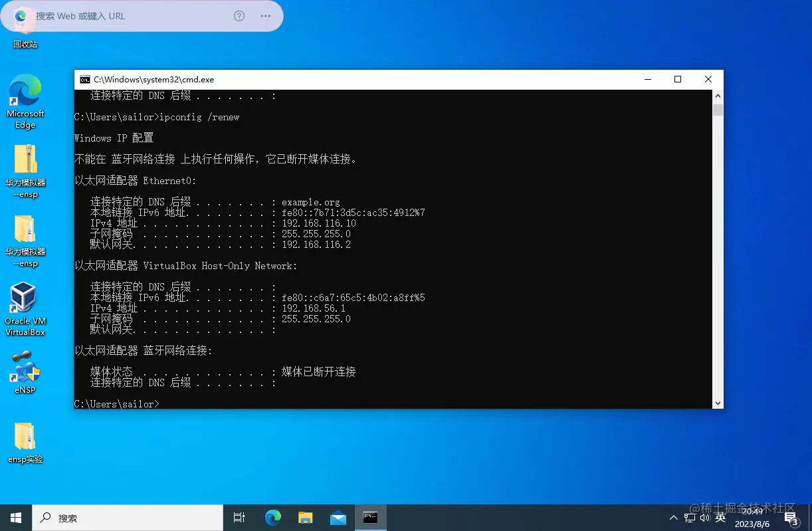Select the upper 华为模拟器--ensp zip archive
Screen dimensions: 812x531
click(25, 171)
